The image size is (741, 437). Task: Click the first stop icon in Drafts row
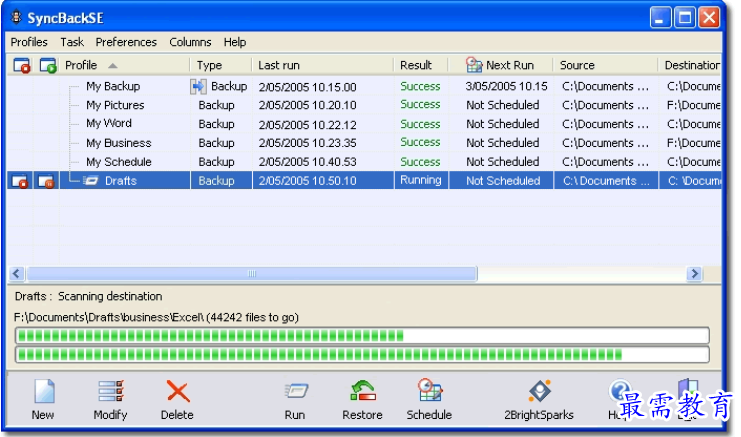(20, 181)
